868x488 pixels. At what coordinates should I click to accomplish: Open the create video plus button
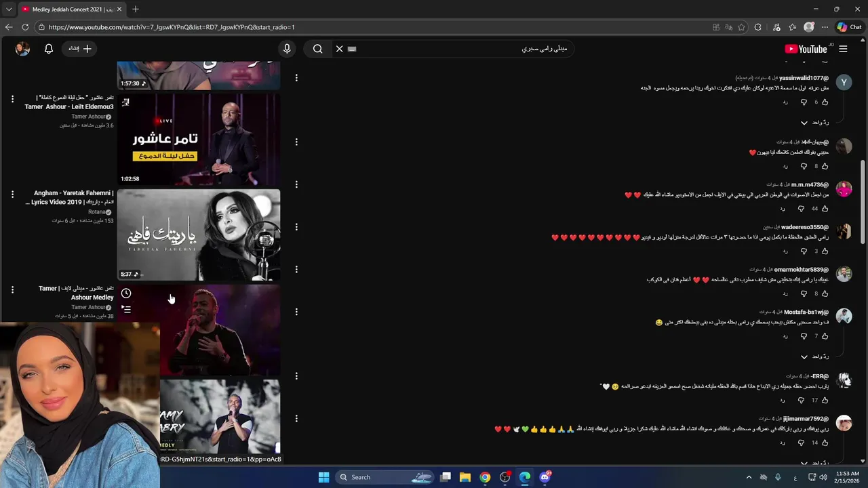pyautogui.click(x=80, y=49)
